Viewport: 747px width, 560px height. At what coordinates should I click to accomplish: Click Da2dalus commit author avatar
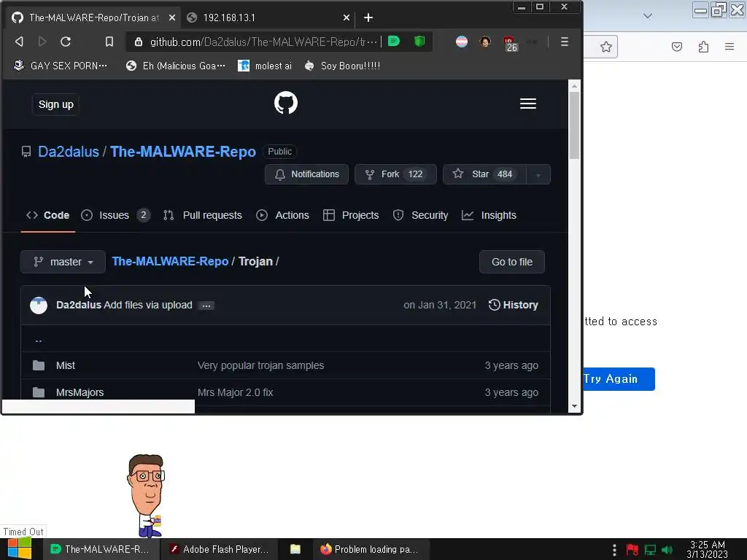coord(39,306)
